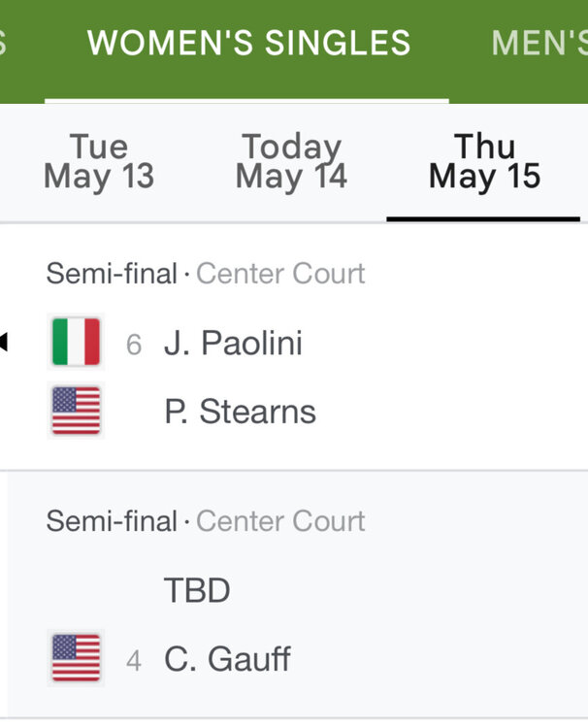Open second Semi-final Center Court match header
The height and width of the screenshot is (728, 588).
[206, 521]
